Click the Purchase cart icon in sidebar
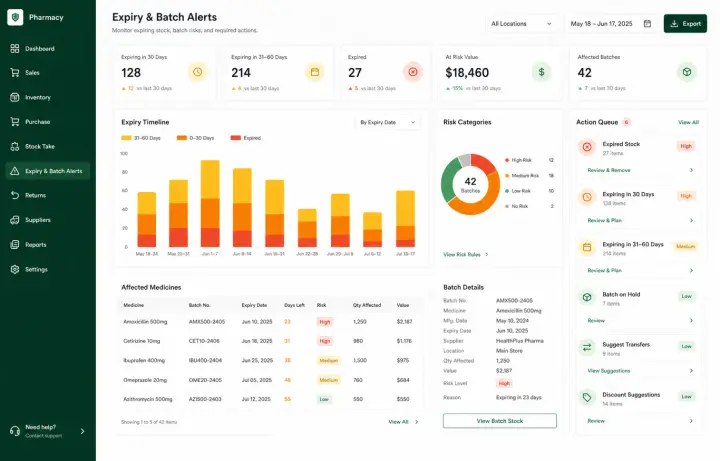 (x=15, y=122)
